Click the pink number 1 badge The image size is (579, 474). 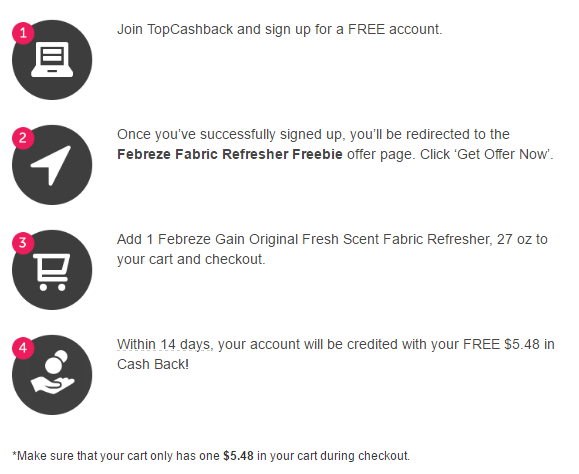(23, 33)
